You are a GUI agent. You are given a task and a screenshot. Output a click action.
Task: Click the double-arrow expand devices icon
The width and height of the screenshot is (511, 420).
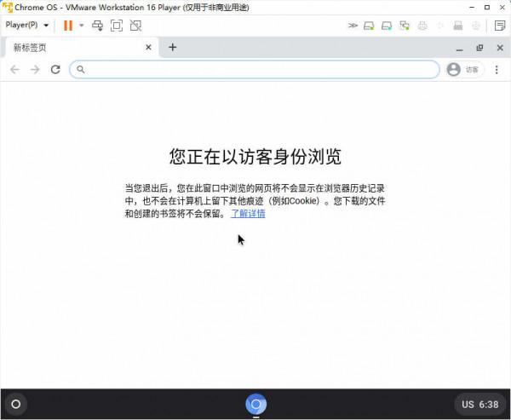click(353, 26)
